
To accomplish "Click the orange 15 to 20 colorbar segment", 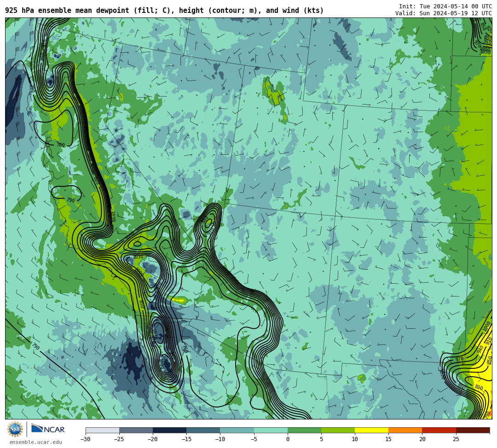I will pyautogui.click(x=405, y=430).
